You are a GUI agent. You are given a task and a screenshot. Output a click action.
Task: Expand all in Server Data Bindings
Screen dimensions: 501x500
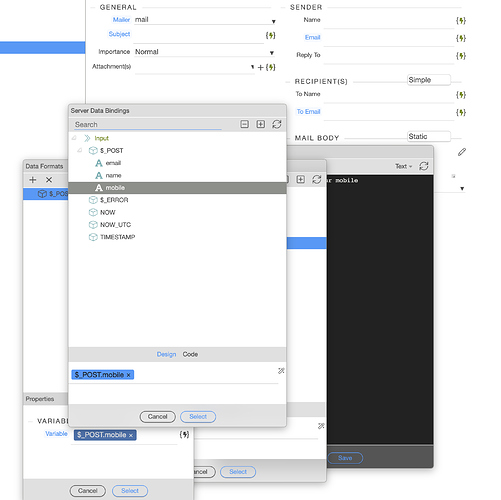tap(260, 124)
